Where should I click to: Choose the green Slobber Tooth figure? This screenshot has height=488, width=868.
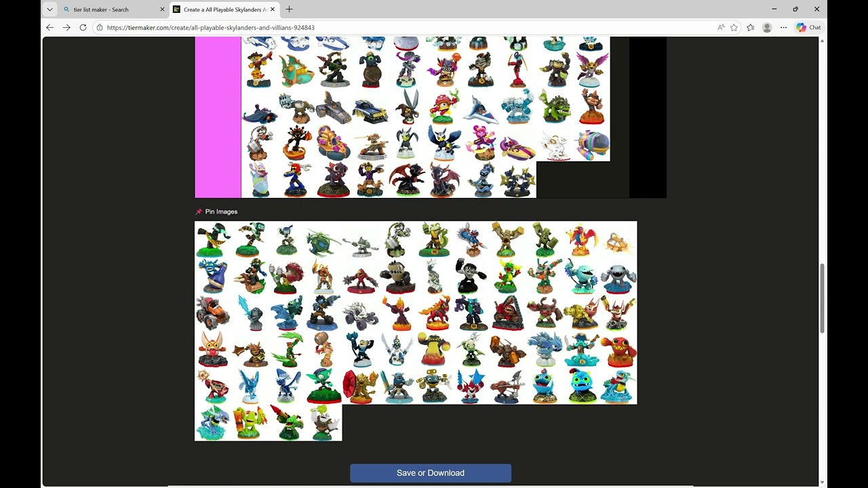point(555,106)
